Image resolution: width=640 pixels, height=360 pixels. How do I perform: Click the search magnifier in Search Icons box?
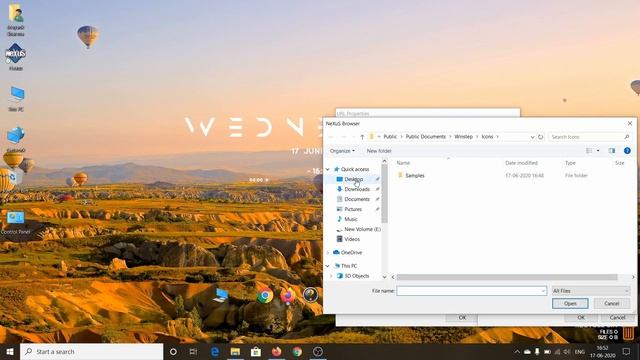627,137
